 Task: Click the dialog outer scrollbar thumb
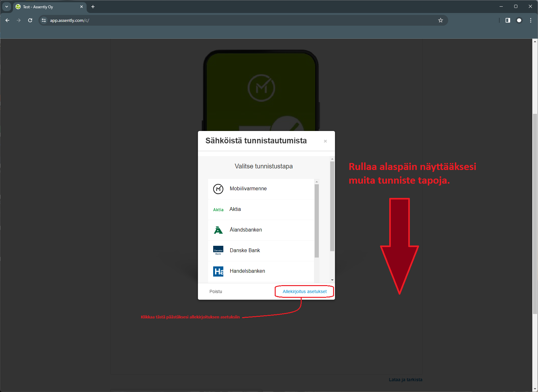click(332, 206)
